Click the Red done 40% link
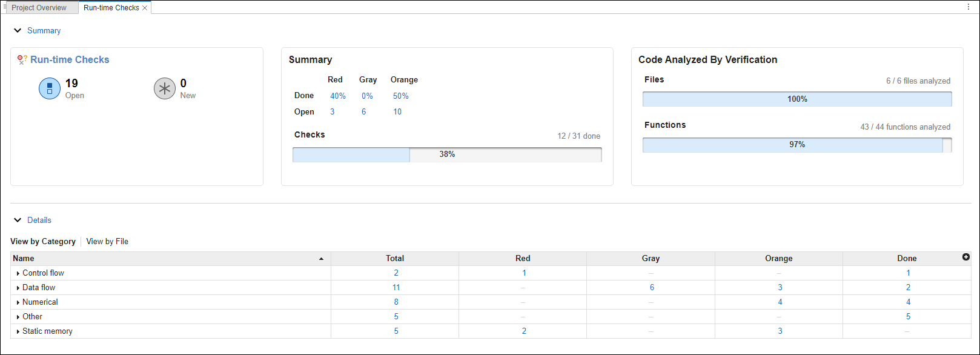This screenshot has height=355, width=980. [x=337, y=96]
